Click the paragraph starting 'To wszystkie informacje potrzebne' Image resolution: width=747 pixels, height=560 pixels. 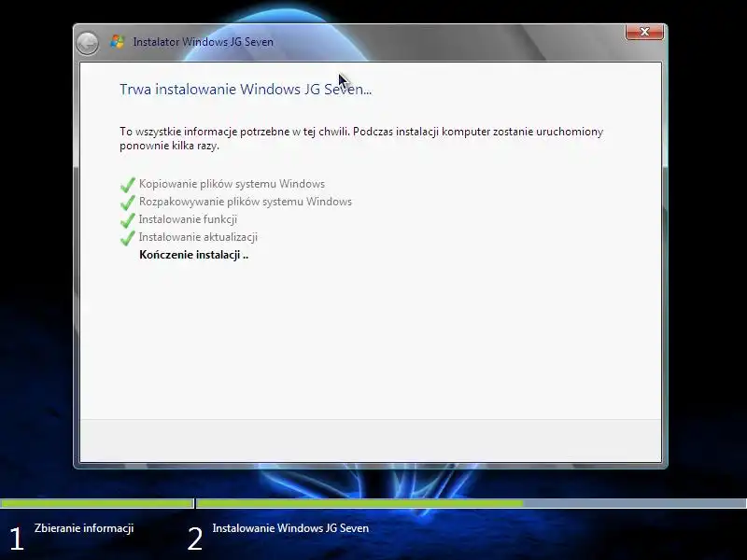coord(361,138)
